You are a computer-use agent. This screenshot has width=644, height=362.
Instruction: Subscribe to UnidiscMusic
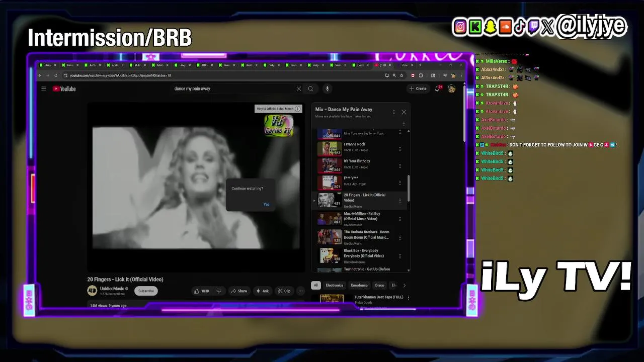pos(146,291)
